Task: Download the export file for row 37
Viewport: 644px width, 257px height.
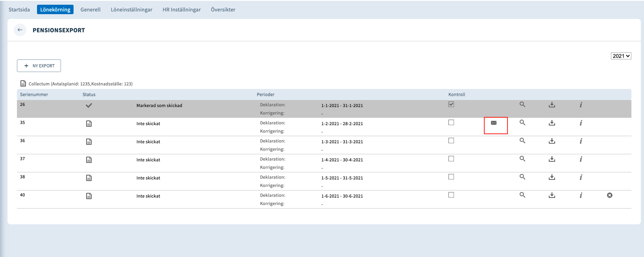Action: pos(552,159)
